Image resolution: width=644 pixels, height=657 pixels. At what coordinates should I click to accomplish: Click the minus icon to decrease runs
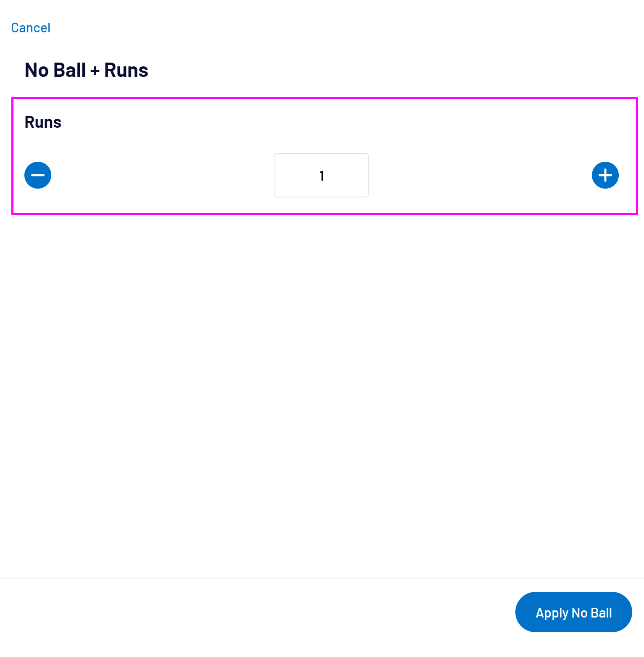(38, 175)
